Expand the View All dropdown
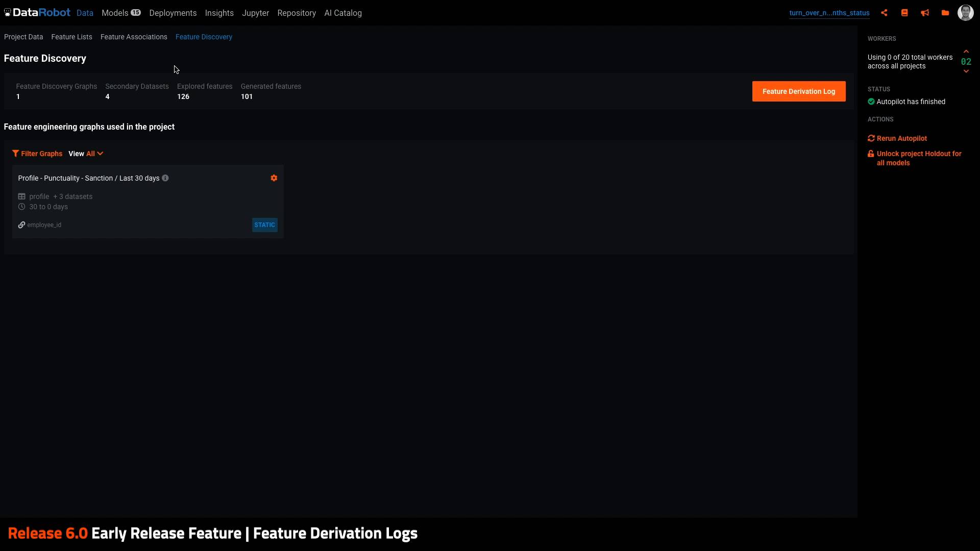The width and height of the screenshot is (980, 551). pyautogui.click(x=94, y=154)
